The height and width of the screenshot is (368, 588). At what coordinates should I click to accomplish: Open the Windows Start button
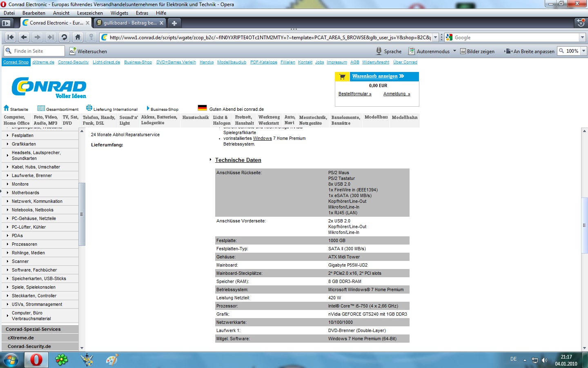(11, 360)
